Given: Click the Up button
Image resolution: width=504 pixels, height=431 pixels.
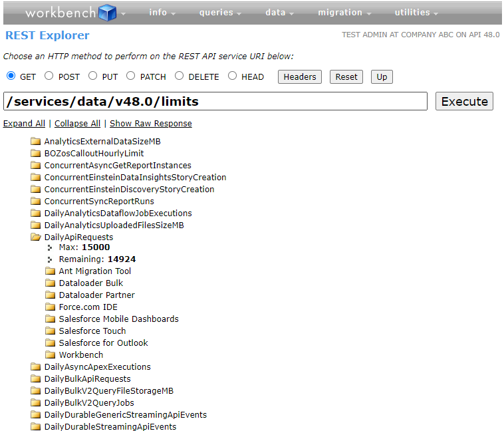Looking at the screenshot, I should pos(382,77).
